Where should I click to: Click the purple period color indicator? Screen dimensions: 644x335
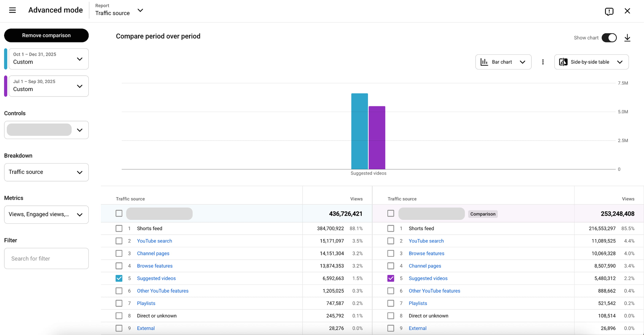click(6, 86)
